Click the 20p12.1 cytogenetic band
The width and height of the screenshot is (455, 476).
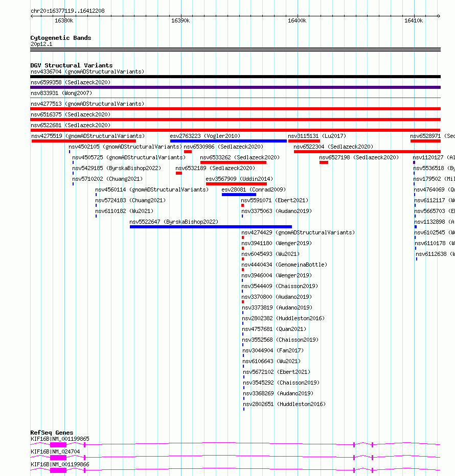pyautogui.click(x=235, y=50)
